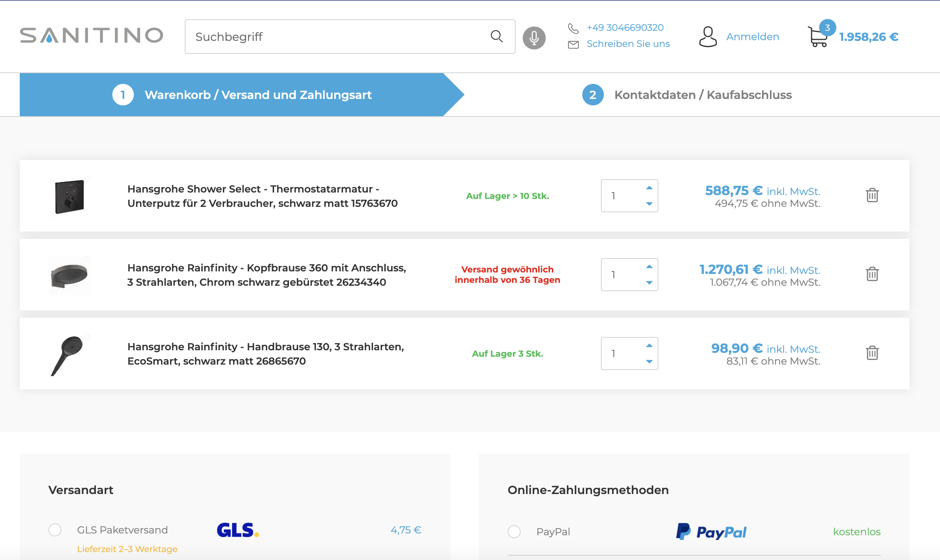
Task: Click Schreiben Sie uns link
Action: coord(628,44)
